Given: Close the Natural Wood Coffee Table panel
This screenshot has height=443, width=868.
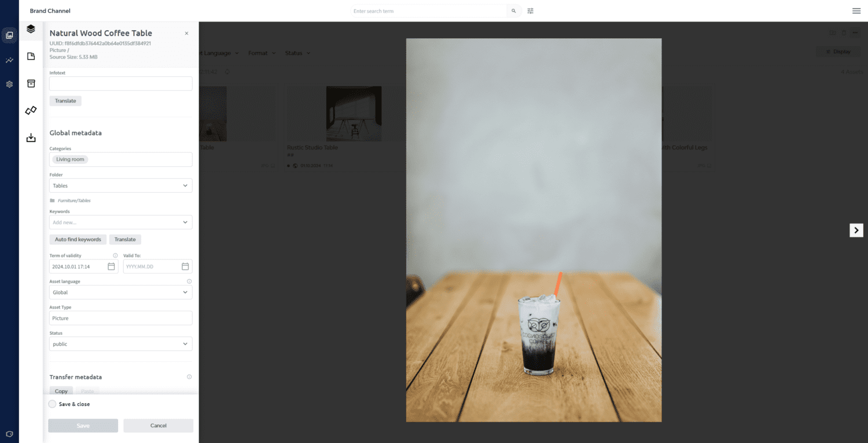Looking at the screenshot, I should click(x=186, y=34).
